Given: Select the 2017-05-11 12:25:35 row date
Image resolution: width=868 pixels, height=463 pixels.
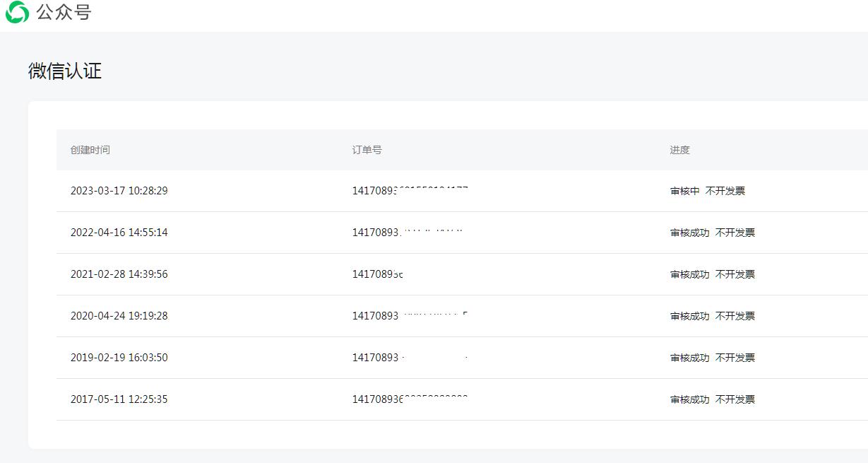Looking at the screenshot, I should coord(119,399).
